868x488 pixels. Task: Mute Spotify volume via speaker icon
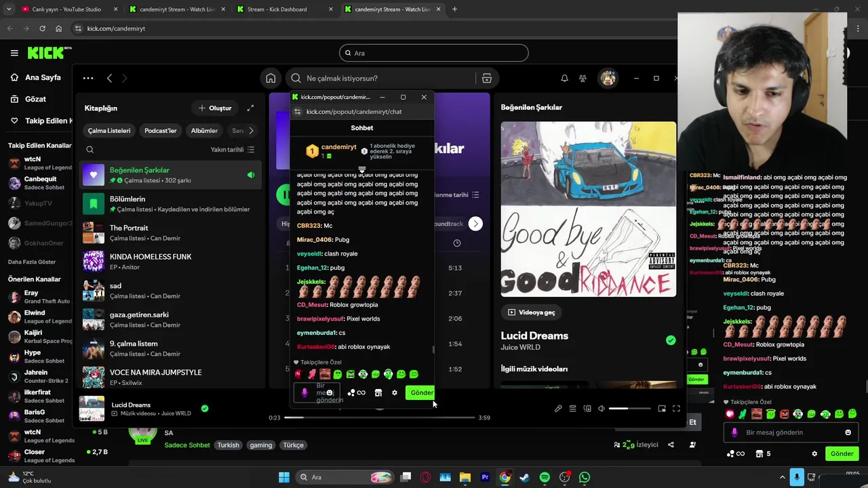[601, 409]
